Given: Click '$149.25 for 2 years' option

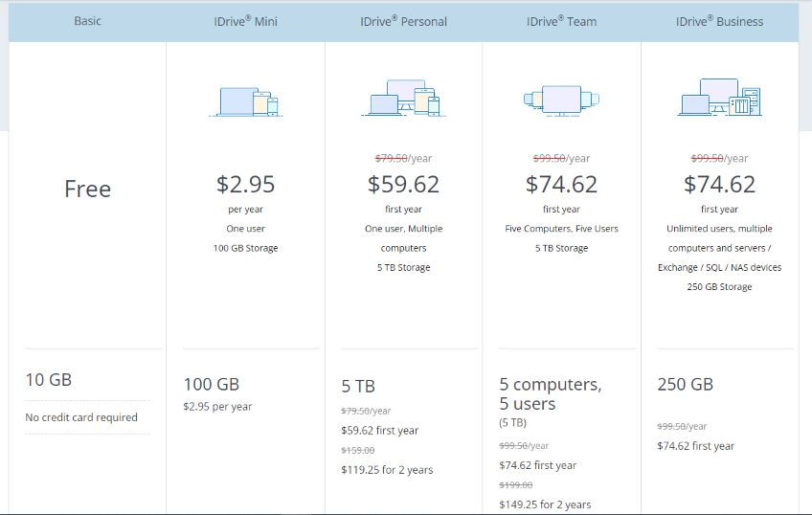Looking at the screenshot, I should click(x=545, y=504).
